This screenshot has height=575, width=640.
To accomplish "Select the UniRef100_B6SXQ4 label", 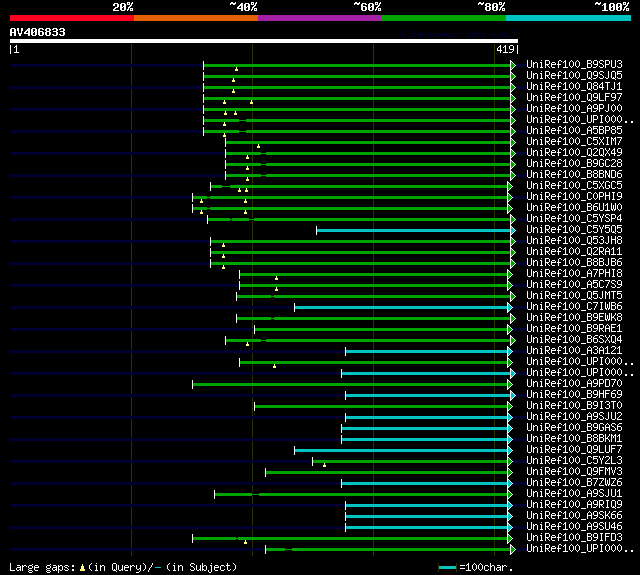I will click(574, 340).
